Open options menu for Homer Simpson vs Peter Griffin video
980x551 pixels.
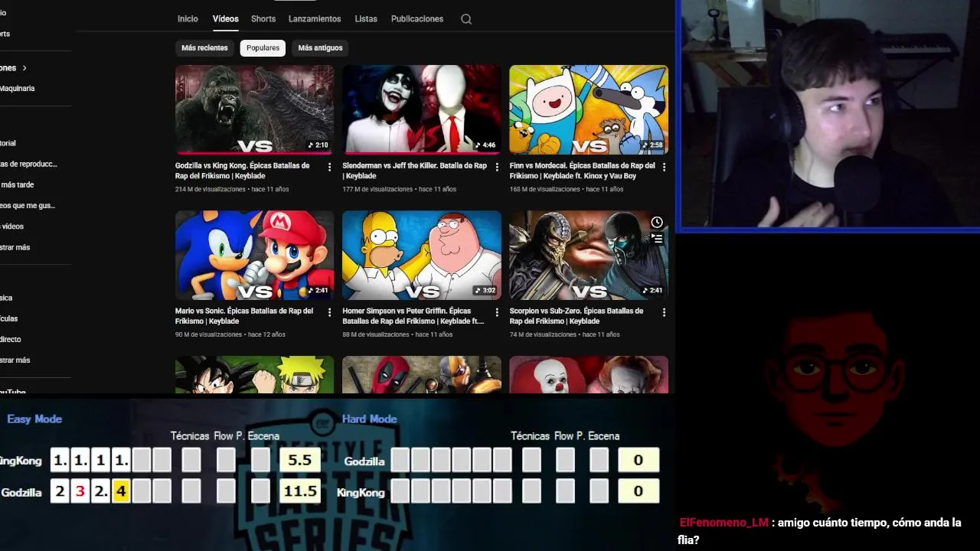click(497, 312)
